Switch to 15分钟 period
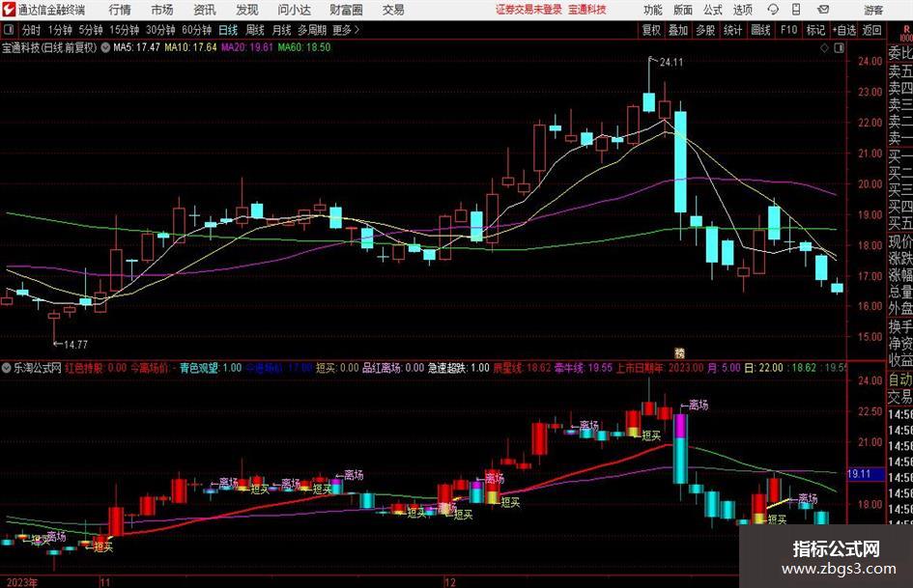Screen dimensions: 913x588 [x=124, y=30]
